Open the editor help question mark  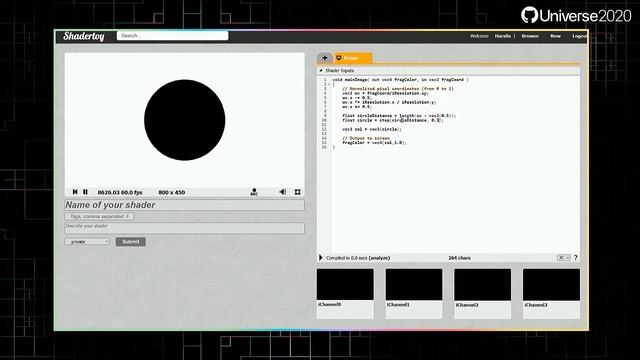coord(576,258)
